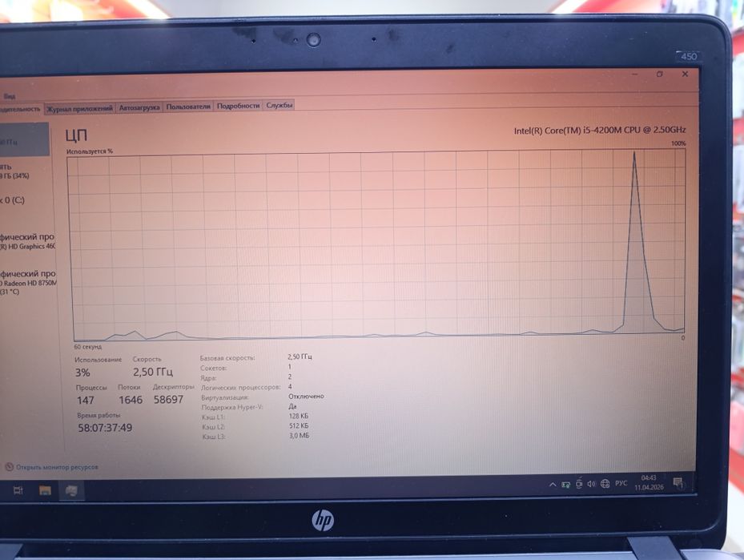The height and width of the screenshot is (560, 744).
Task: Click the 3% usage value
Action: pyautogui.click(x=82, y=373)
